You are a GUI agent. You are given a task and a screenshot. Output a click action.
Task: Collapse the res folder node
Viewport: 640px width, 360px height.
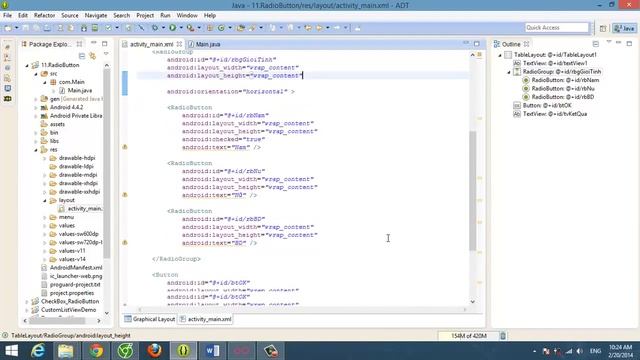click(36, 150)
